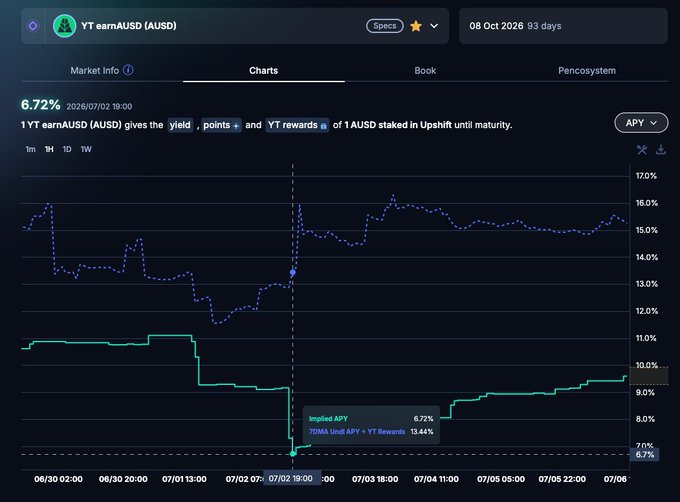Click the 17.0% axis label
The height and width of the screenshot is (502, 680).
tap(646, 176)
